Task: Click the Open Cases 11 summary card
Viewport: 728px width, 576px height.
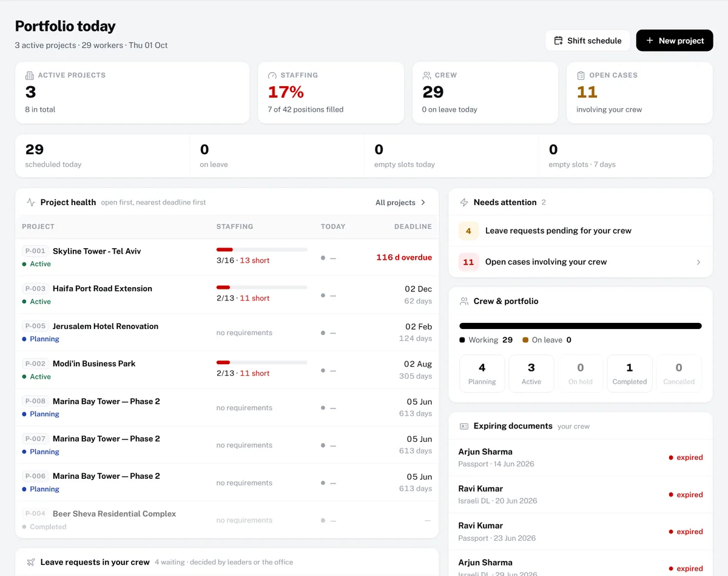Action: [x=639, y=92]
